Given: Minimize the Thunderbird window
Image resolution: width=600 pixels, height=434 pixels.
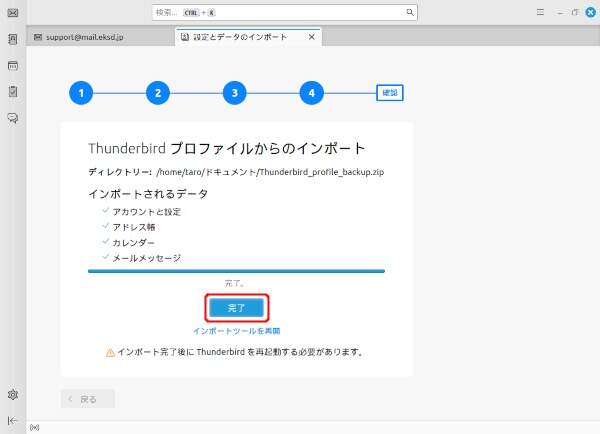Looking at the screenshot, I should point(560,13).
